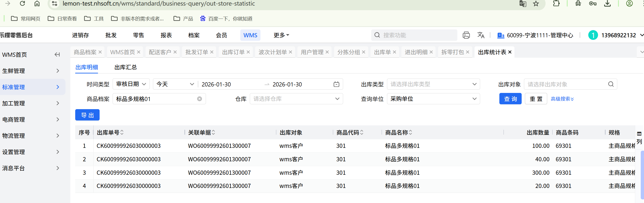The height and width of the screenshot is (203, 644).
Task: Click WMS首页 in the sidebar
Action: (14, 55)
